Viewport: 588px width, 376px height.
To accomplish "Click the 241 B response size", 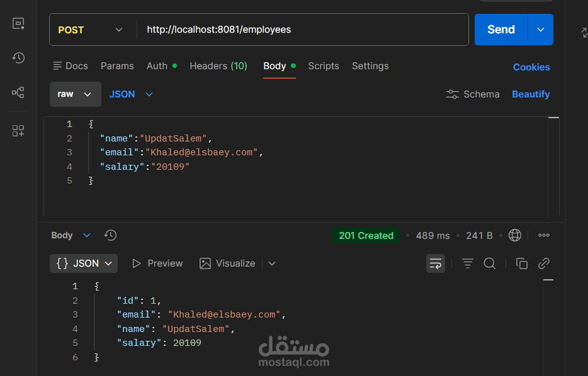I will [x=479, y=236].
